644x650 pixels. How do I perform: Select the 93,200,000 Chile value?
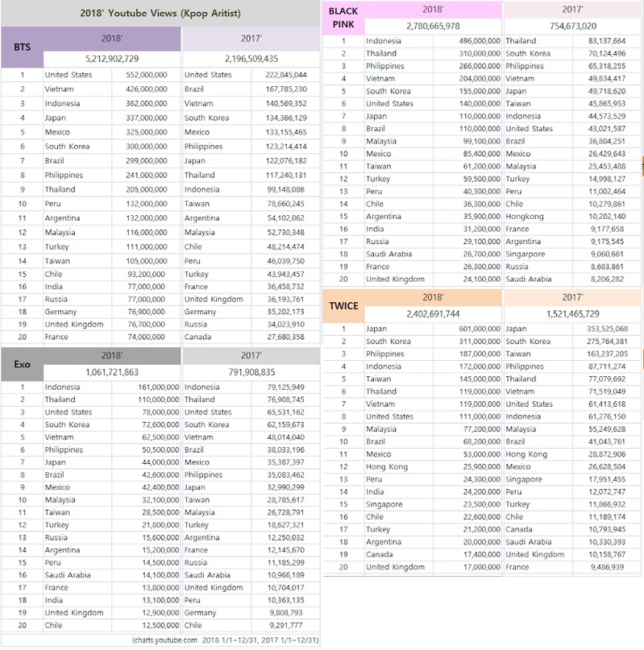pyautogui.click(x=147, y=275)
